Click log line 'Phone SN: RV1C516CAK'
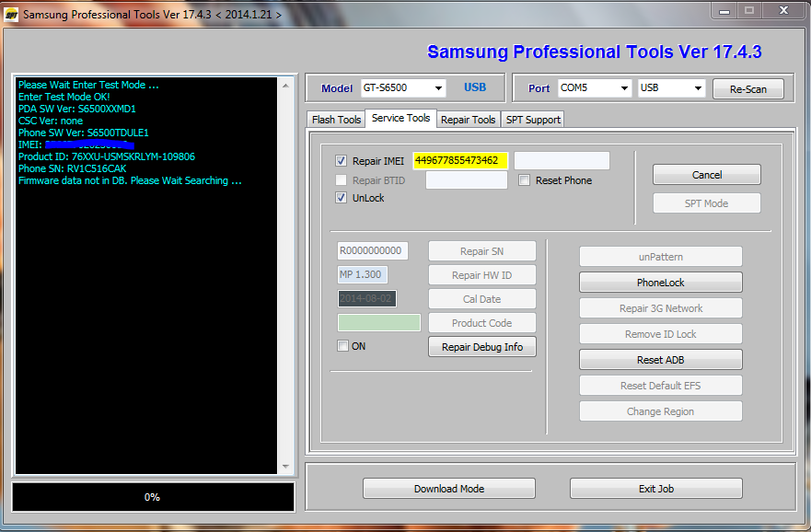This screenshot has height=532, width=811. [73, 168]
